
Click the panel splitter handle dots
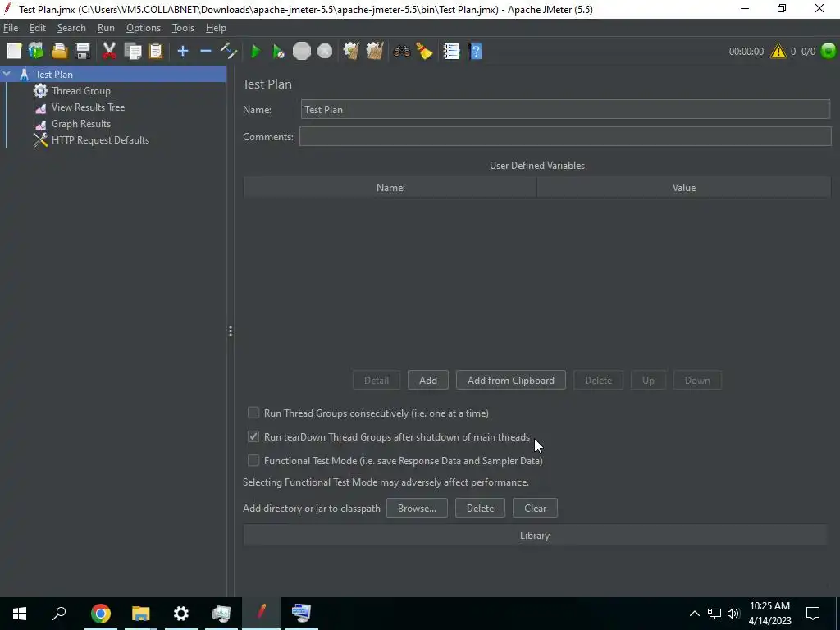[x=231, y=331]
